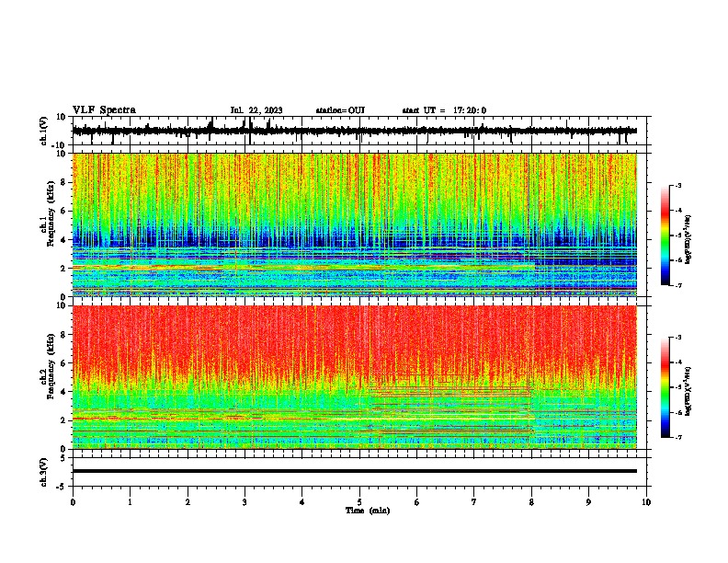Click the "ch.3(V)" axis label
Image resolution: width=728 pixels, height=563 pixels.
[x=44, y=472]
